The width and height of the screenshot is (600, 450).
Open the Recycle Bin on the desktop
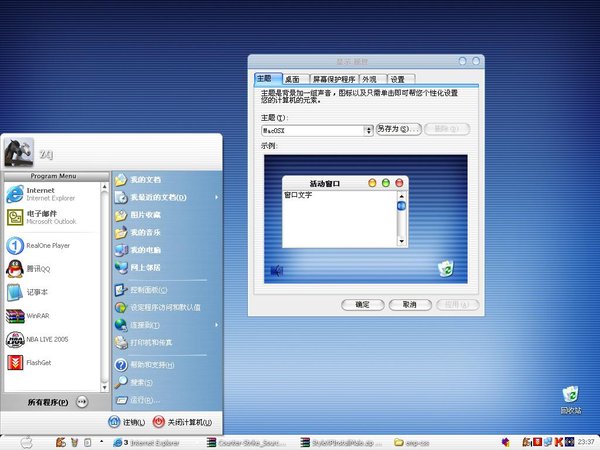(571, 400)
